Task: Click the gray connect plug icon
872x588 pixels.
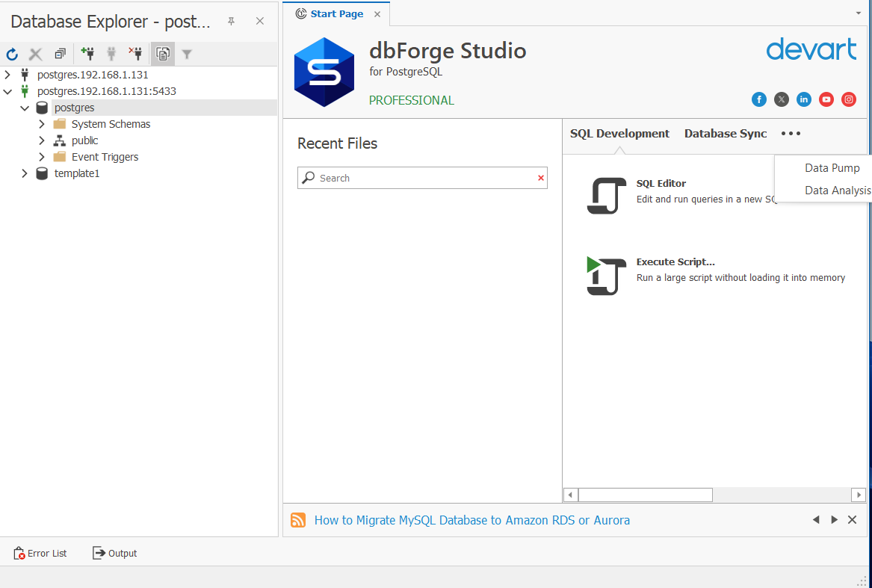Action: [x=111, y=54]
